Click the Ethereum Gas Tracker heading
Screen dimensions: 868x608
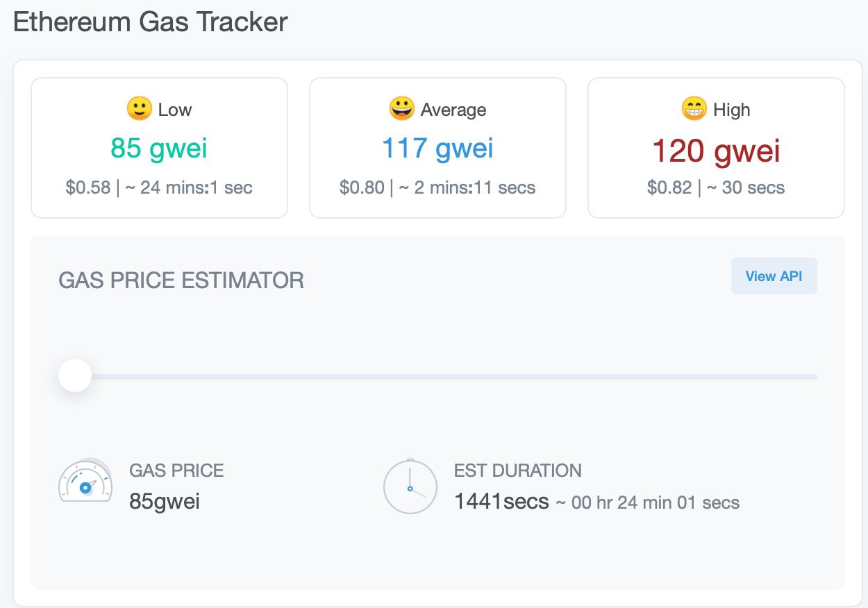point(150,22)
